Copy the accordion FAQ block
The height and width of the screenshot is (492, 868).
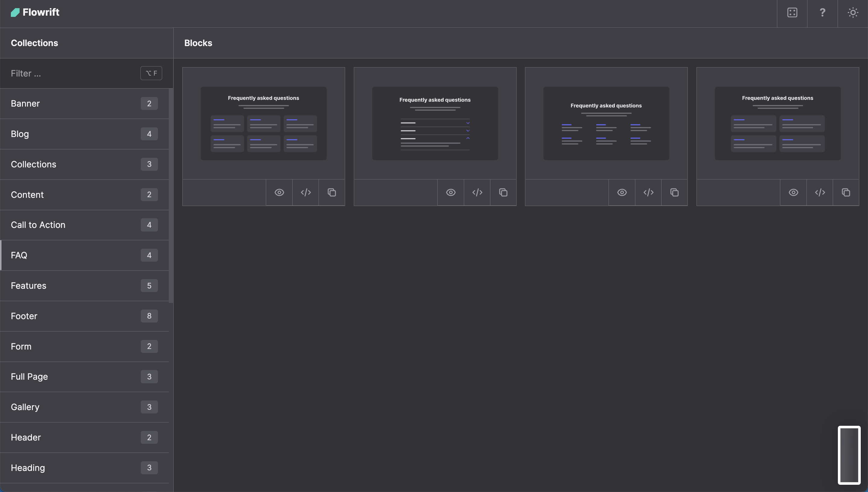coord(503,193)
